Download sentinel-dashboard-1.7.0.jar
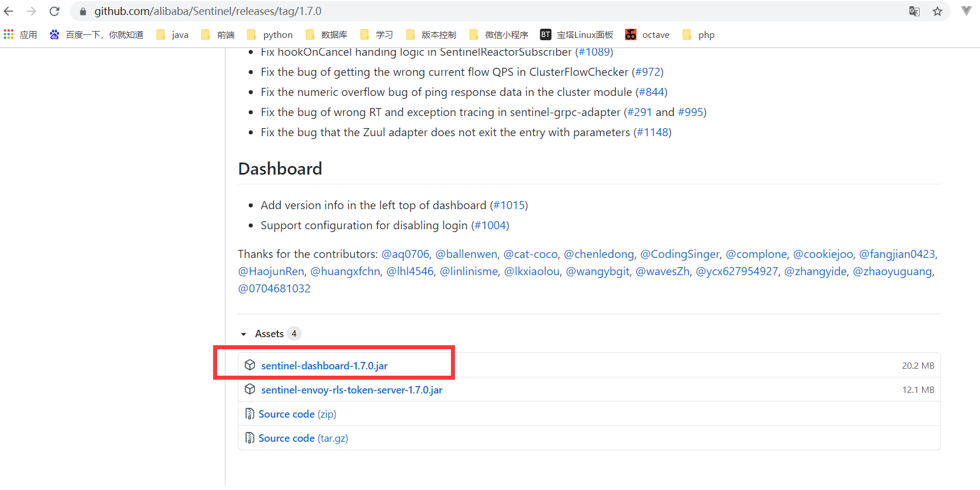This screenshot has height=490, width=980. click(x=325, y=366)
